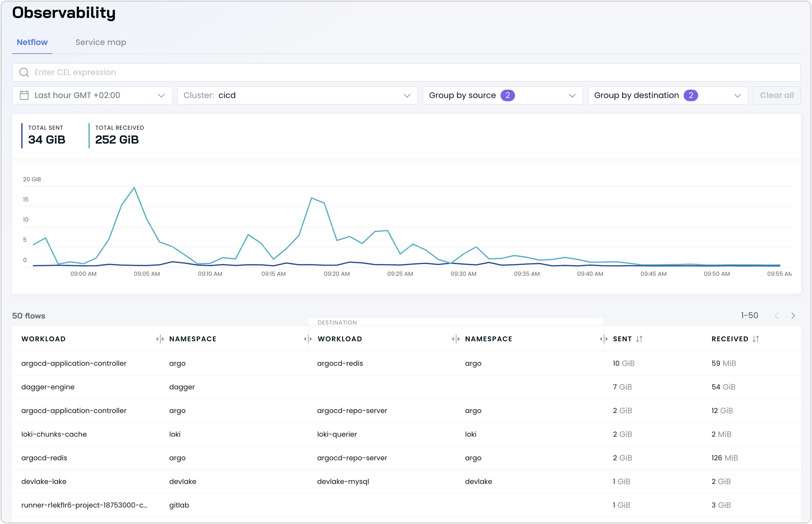The image size is (812, 524).
Task: Open the Last hour time range dropdown
Action: pyautogui.click(x=92, y=95)
